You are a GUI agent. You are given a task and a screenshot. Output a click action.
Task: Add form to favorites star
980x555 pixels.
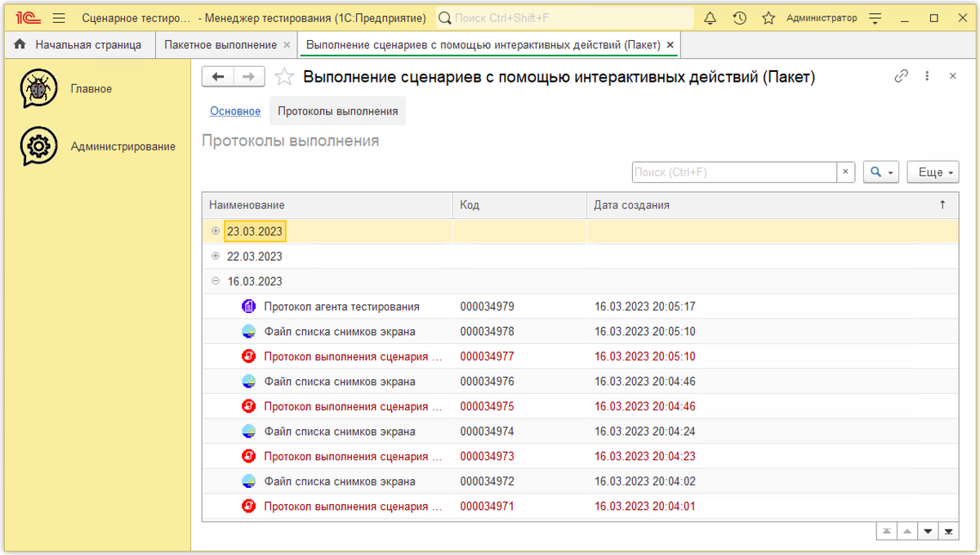tap(284, 77)
